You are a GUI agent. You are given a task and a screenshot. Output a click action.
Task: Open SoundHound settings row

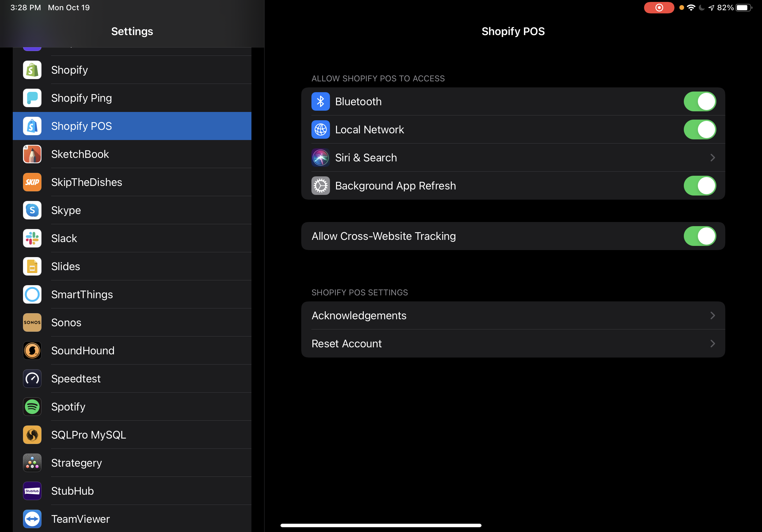[132, 351]
